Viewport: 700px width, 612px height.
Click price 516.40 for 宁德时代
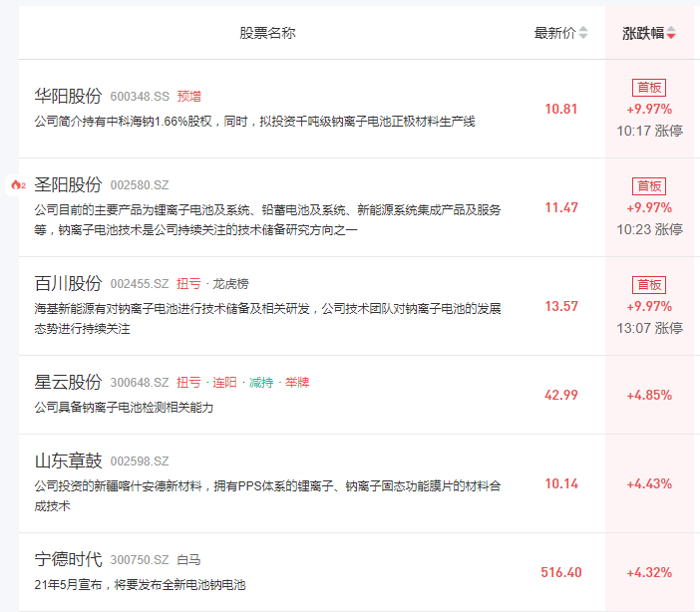[x=561, y=573]
